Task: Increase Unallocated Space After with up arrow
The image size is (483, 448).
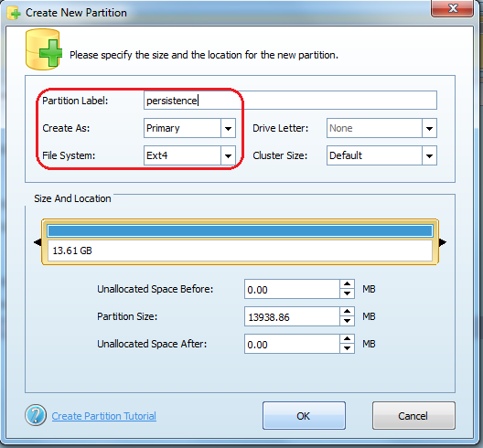Action: (348, 339)
